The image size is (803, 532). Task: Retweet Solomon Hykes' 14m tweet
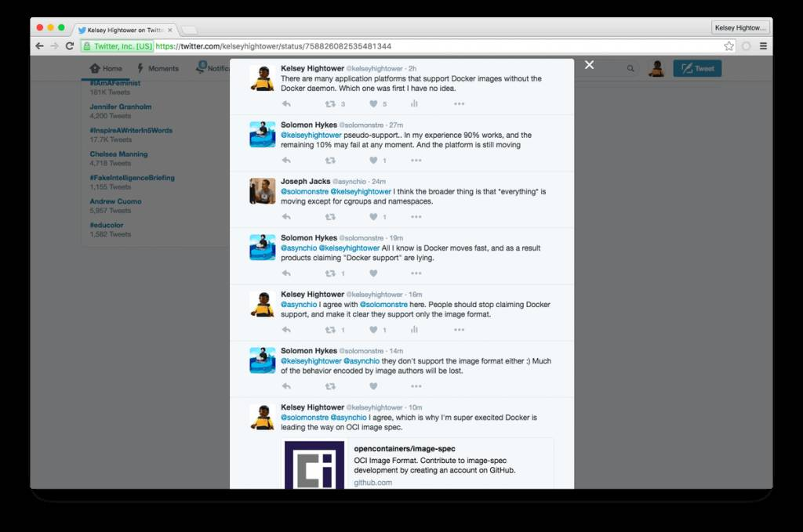pos(330,386)
